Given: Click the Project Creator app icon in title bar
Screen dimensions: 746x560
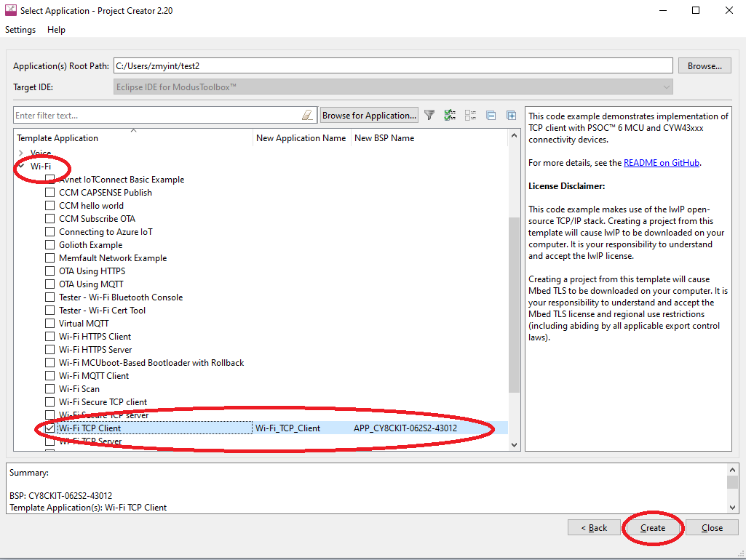Looking at the screenshot, I should coord(11,11).
